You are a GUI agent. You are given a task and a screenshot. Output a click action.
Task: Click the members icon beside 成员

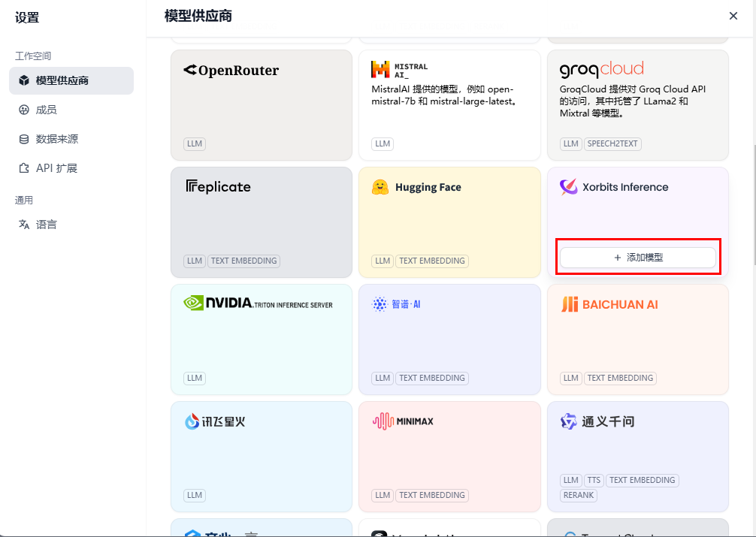click(23, 110)
